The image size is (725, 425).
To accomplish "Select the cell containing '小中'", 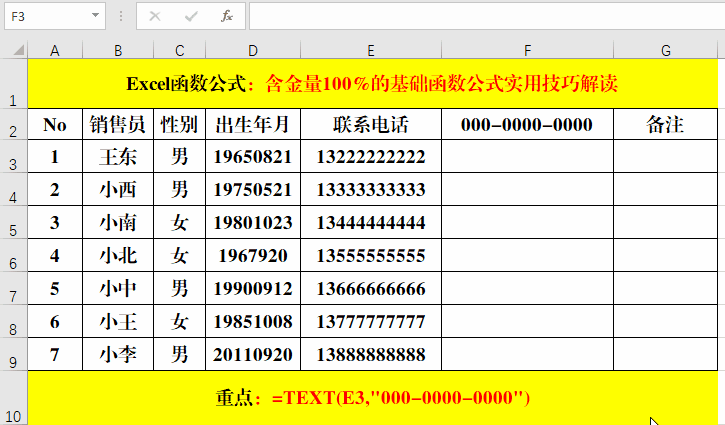I will click(x=118, y=288).
